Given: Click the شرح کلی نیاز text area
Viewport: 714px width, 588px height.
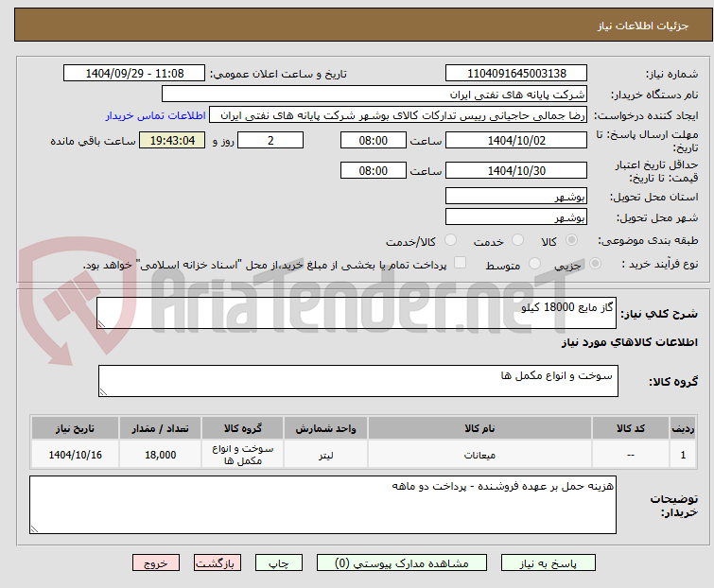Looking at the screenshot, I should point(357,313).
